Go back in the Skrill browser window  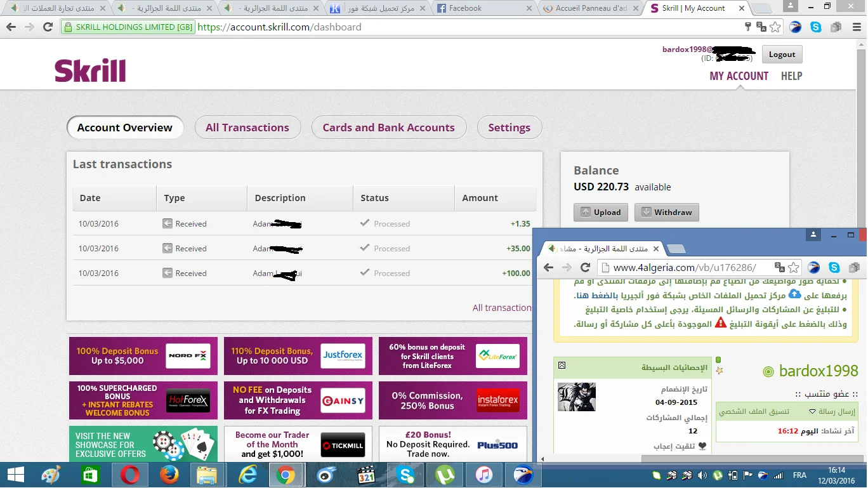pyautogui.click(x=11, y=27)
